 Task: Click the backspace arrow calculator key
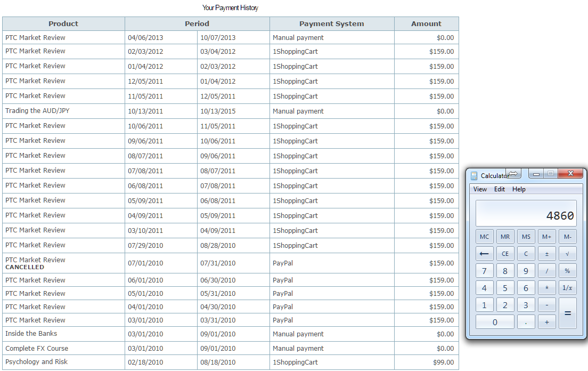tap(485, 254)
